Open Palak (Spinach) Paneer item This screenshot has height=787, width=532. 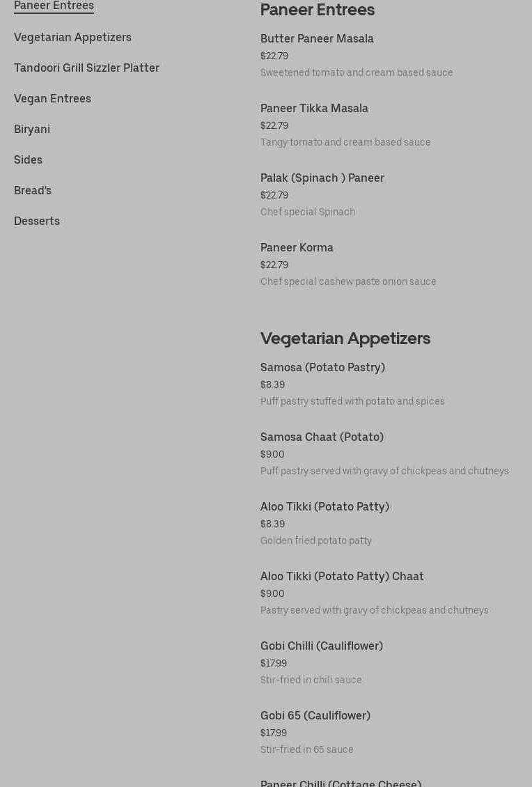(322, 178)
